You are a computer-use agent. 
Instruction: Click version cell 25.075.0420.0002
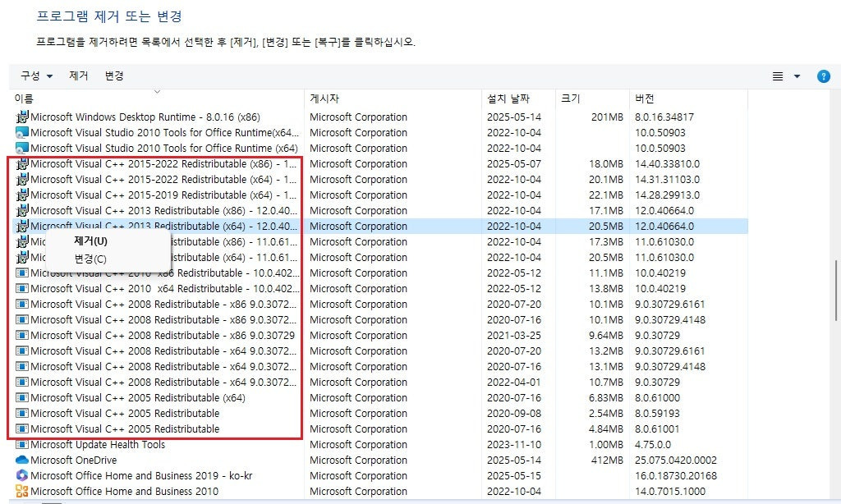[676, 460]
